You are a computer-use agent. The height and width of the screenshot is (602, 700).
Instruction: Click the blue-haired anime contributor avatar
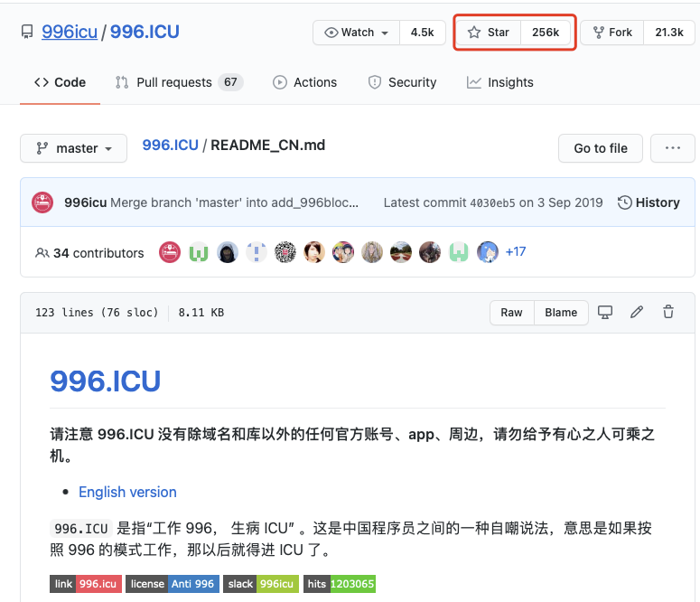pyautogui.click(x=488, y=252)
